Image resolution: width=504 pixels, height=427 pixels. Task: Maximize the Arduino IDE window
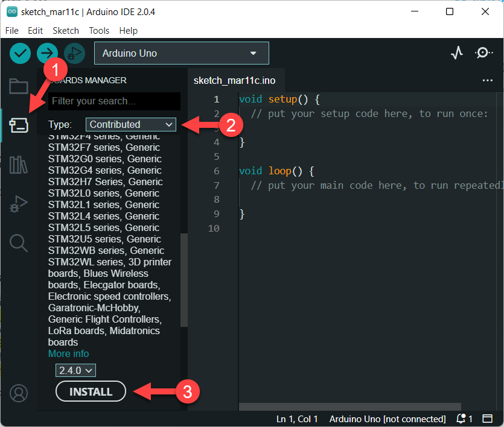[450, 11]
